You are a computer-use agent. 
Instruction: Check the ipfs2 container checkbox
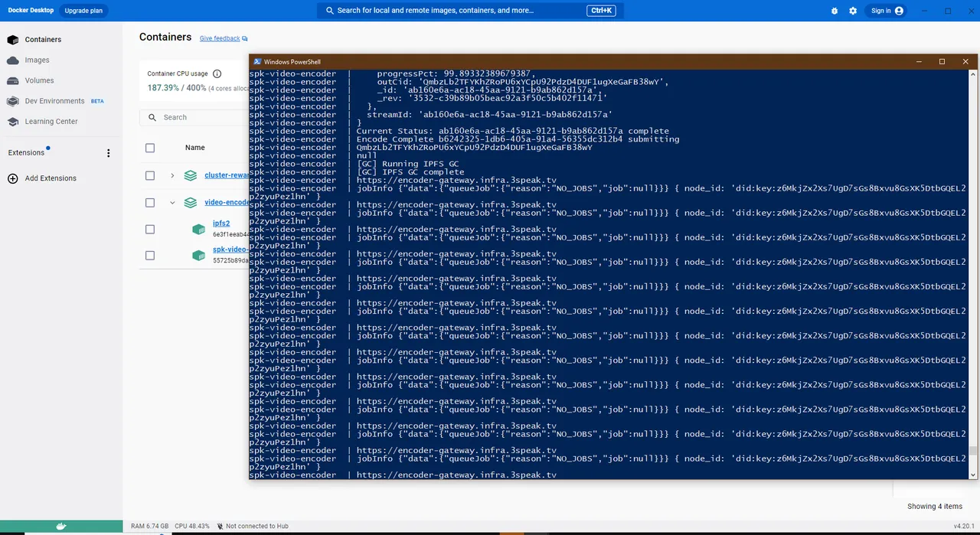tap(150, 229)
